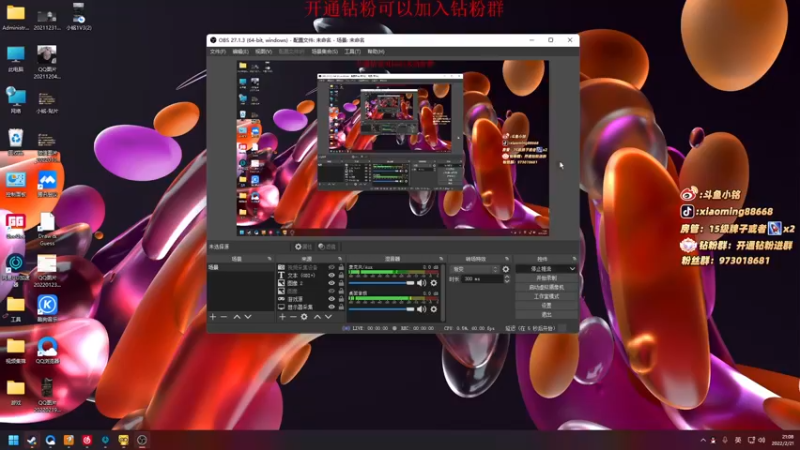
Task: Pop out the 混音器 dock panel
Action: (x=441, y=259)
